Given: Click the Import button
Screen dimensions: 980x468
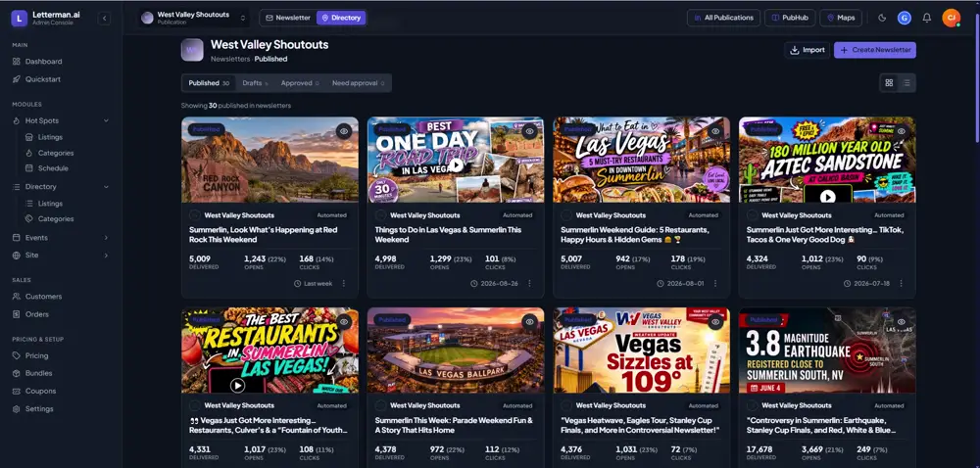Looking at the screenshot, I should click(x=807, y=50).
